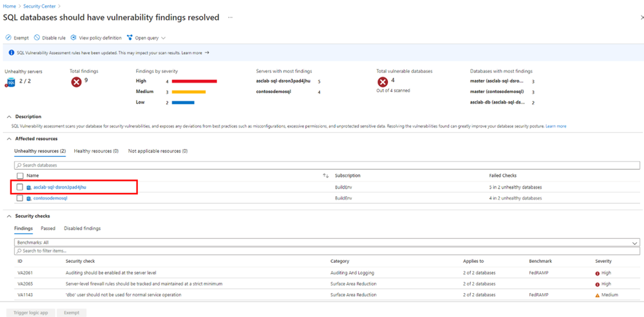Screen dimensions: 644x317
Task: Click master (contosodemosql) in databases list
Action: tap(497, 92)
